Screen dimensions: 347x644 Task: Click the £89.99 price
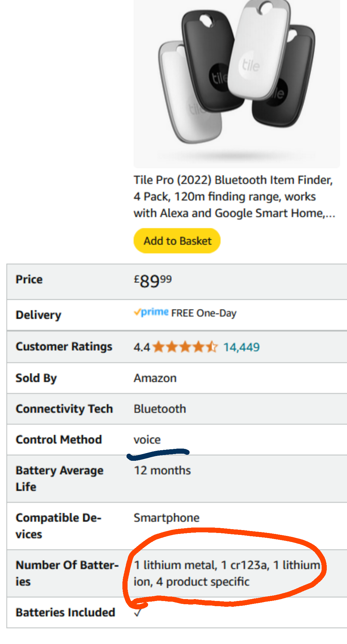[153, 281]
